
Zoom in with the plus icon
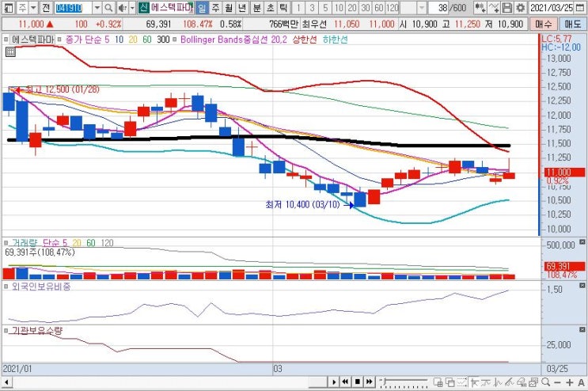pyautogui.click(x=570, y=382)
